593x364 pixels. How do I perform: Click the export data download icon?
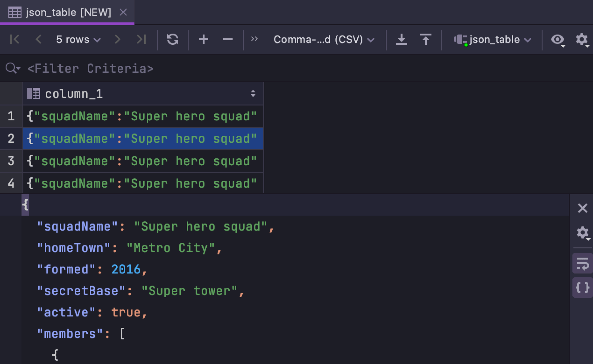tap(401, 40)
